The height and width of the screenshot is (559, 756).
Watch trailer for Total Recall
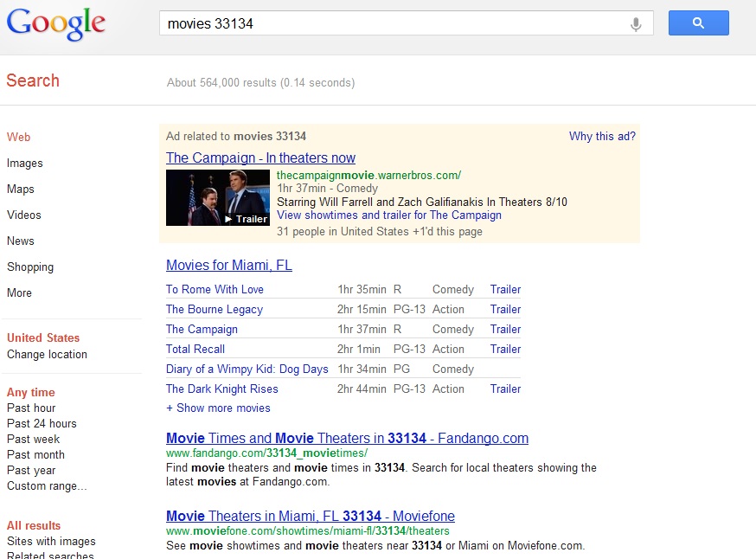tap(505, 350)
